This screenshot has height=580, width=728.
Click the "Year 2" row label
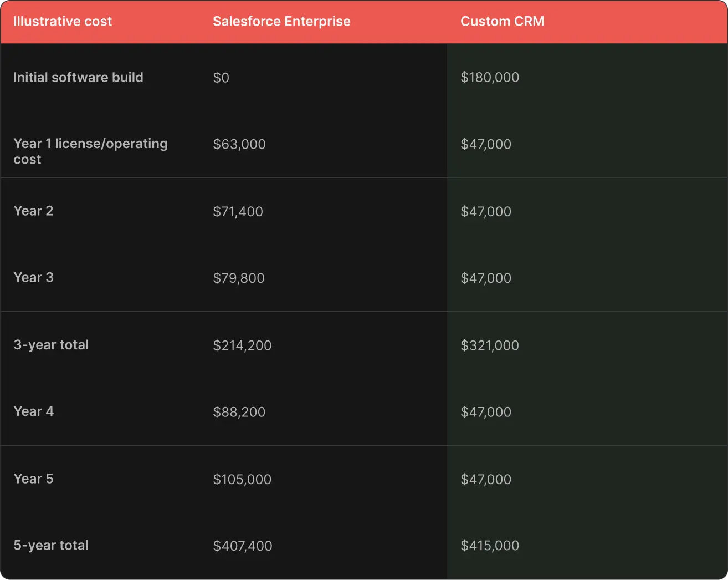pyautogui.click(x=33, y=211)
